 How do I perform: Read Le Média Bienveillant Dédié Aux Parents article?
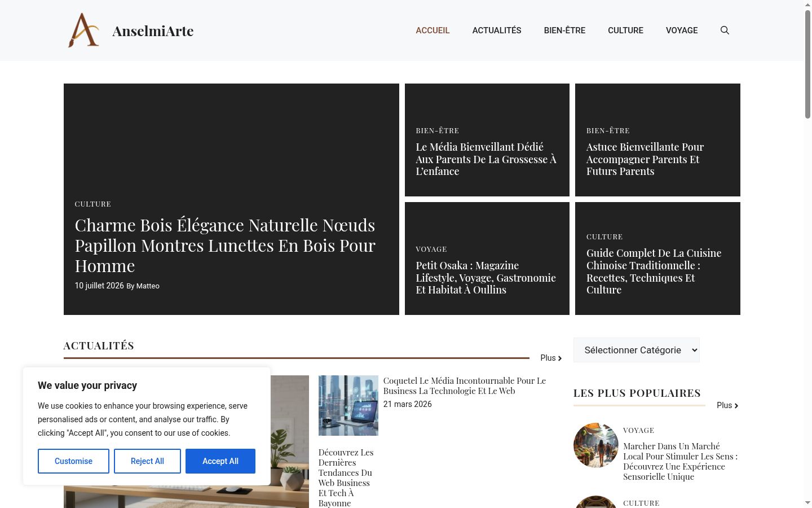coord(486,159)
